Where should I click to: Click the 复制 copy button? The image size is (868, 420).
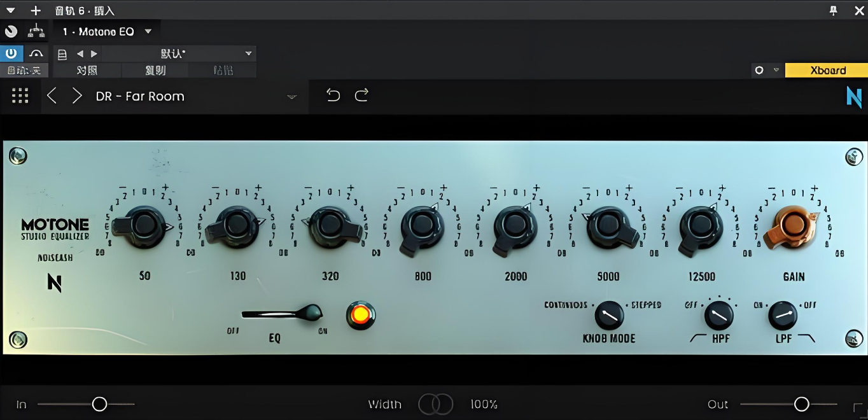coord(155,70)
